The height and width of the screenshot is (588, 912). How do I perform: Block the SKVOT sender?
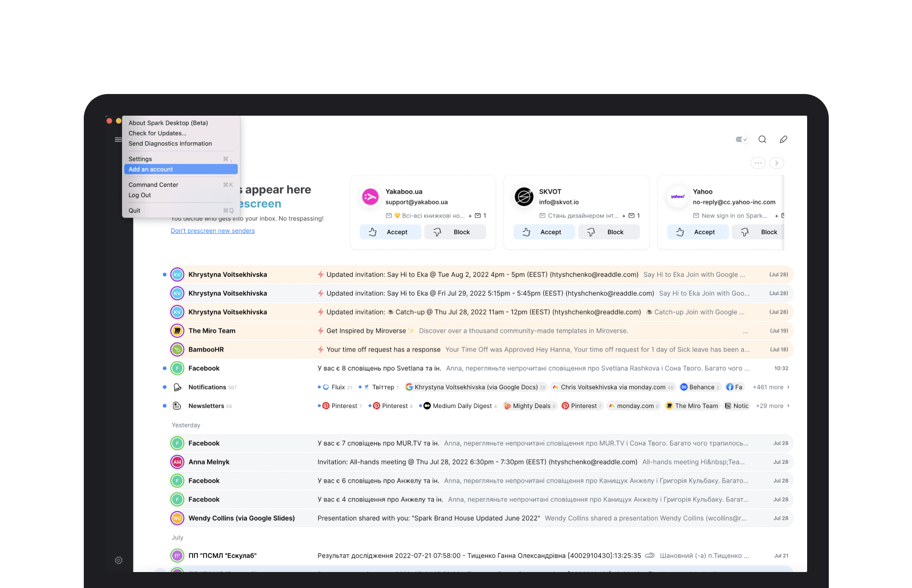tap(609, 232)
